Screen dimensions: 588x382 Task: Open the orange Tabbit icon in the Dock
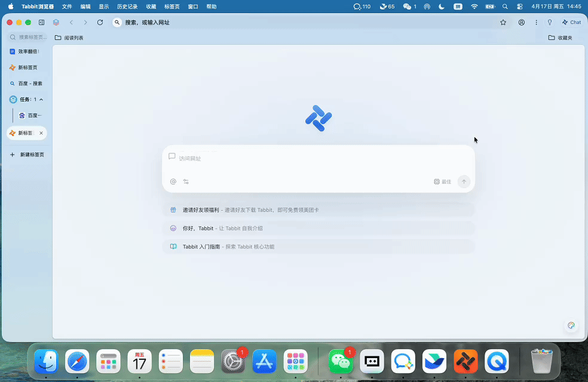[465, 361]
